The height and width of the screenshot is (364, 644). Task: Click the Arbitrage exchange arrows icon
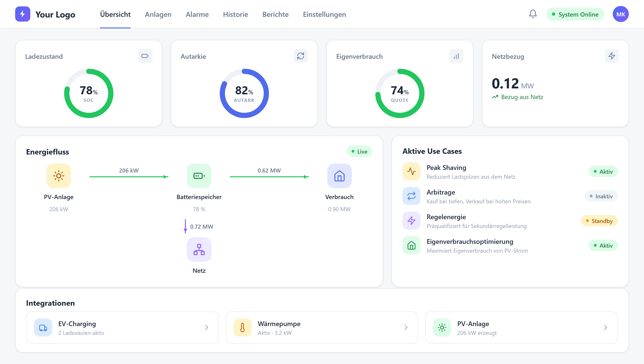pyautogui.click(x=411, y=196)
